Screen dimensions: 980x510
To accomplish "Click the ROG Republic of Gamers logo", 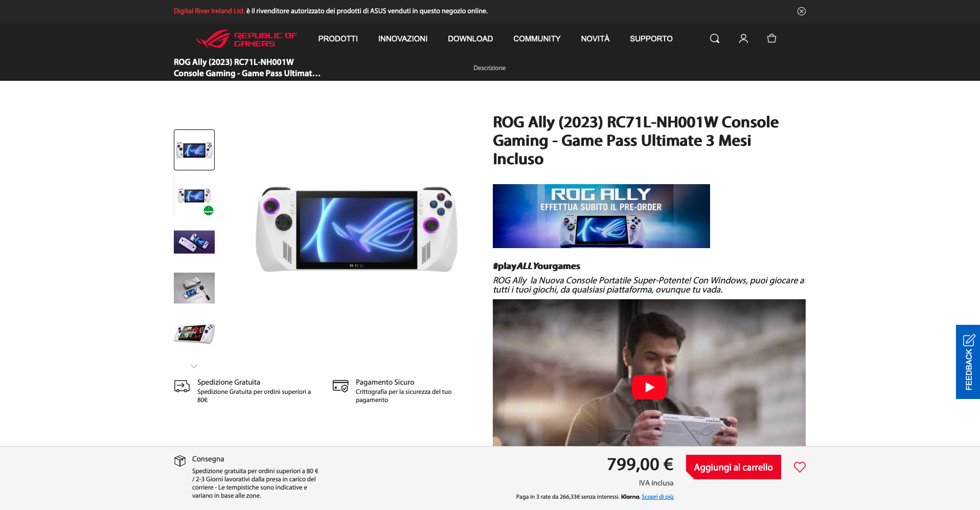I will pos(246,39).
